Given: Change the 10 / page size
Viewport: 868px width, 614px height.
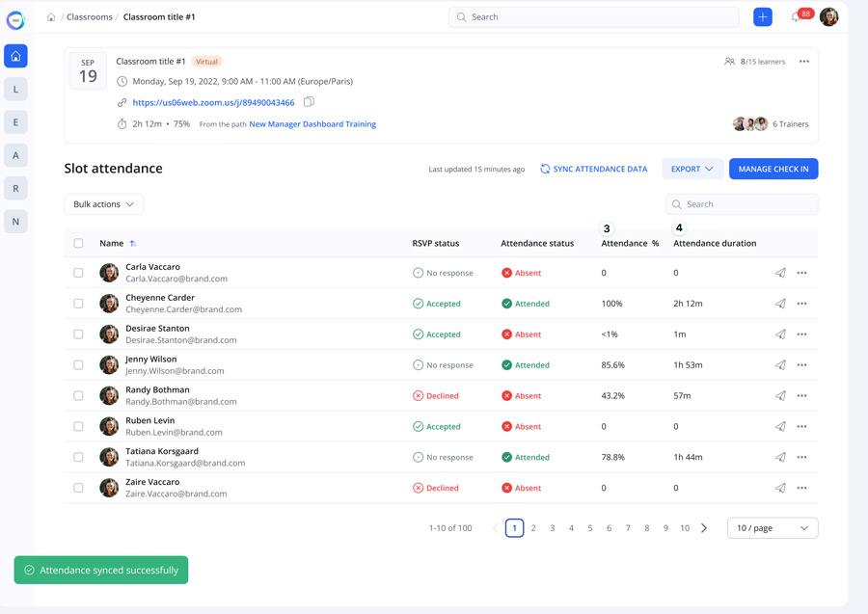Looking at the screenshot, I should pyautogui.click(x=773, y=528).
